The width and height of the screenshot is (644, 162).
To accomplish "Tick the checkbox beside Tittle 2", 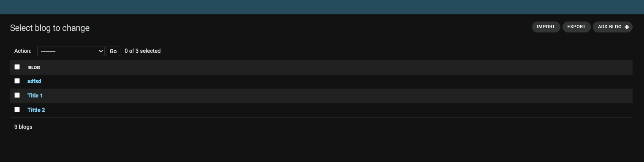I will [x=17, y=109].
